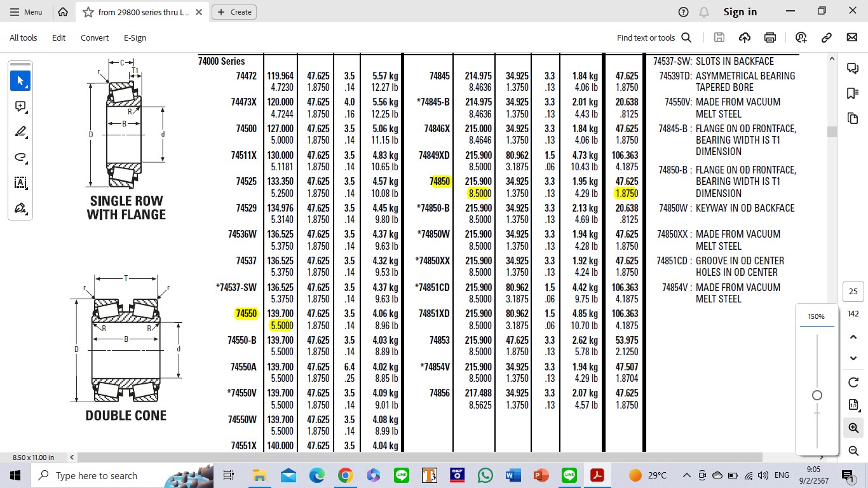
Task: Choose the Add comment tool
Action: (x=20, y=106)
